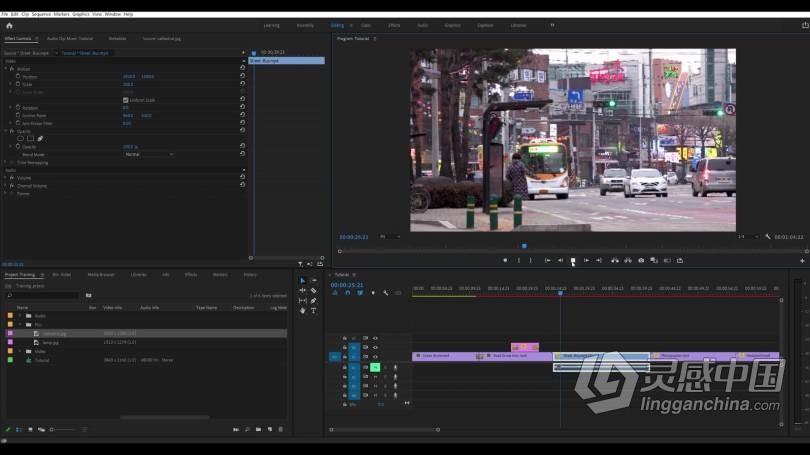Switch to Audio Clip Mixer tab
This screenshot has height=455, width=810.
70,39
